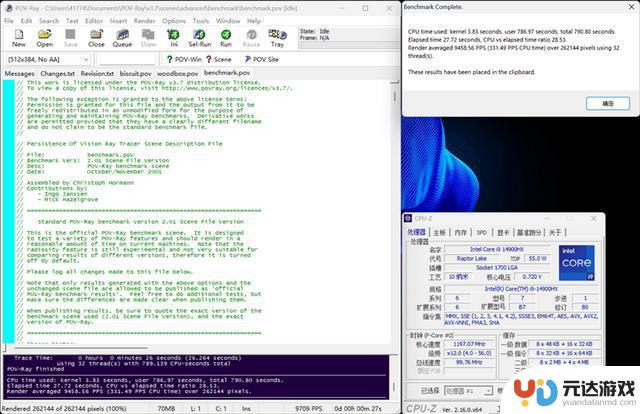Screen dimensions: 640x414
Task: Switch to the Revision.txt tab
Action: (97, 73)
